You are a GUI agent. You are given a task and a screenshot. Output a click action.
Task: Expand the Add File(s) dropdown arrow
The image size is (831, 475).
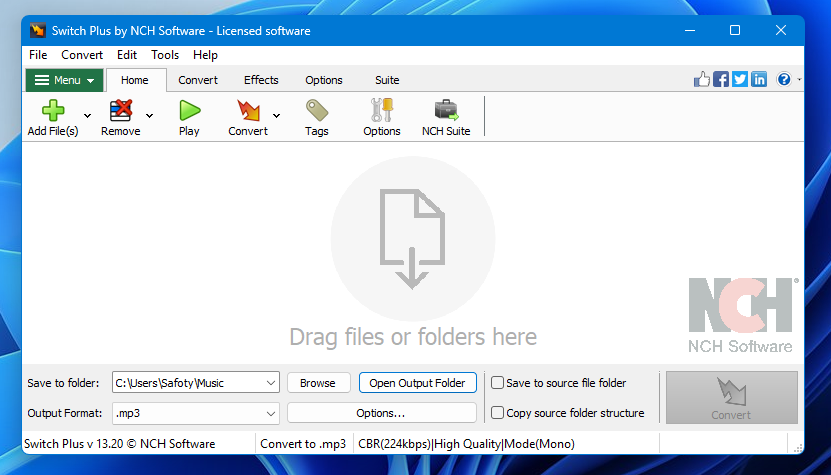coord(87,116)
